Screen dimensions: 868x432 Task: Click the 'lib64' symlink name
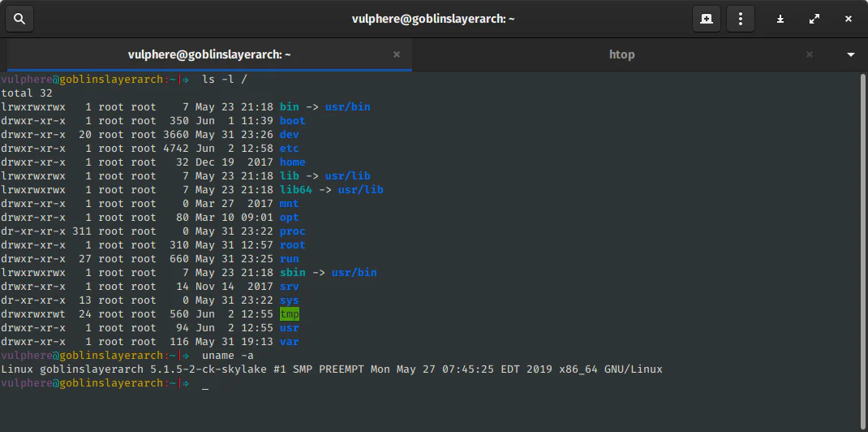[x=295, y=190]
